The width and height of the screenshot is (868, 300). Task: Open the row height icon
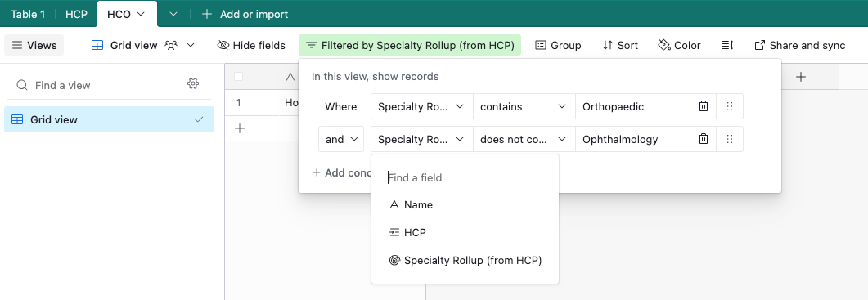(727, 46)
